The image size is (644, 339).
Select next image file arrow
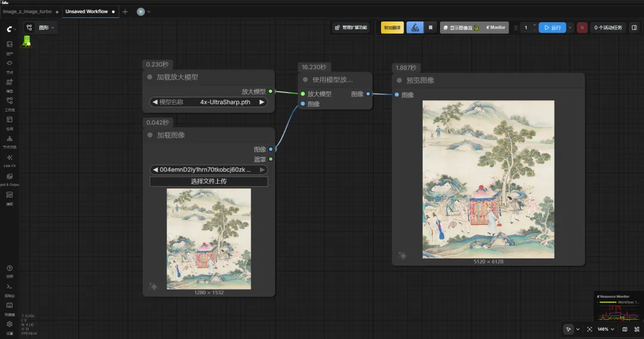262,169
